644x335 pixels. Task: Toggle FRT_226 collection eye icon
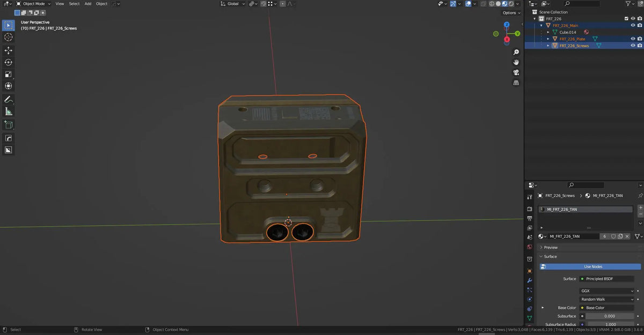click(633, 19)
